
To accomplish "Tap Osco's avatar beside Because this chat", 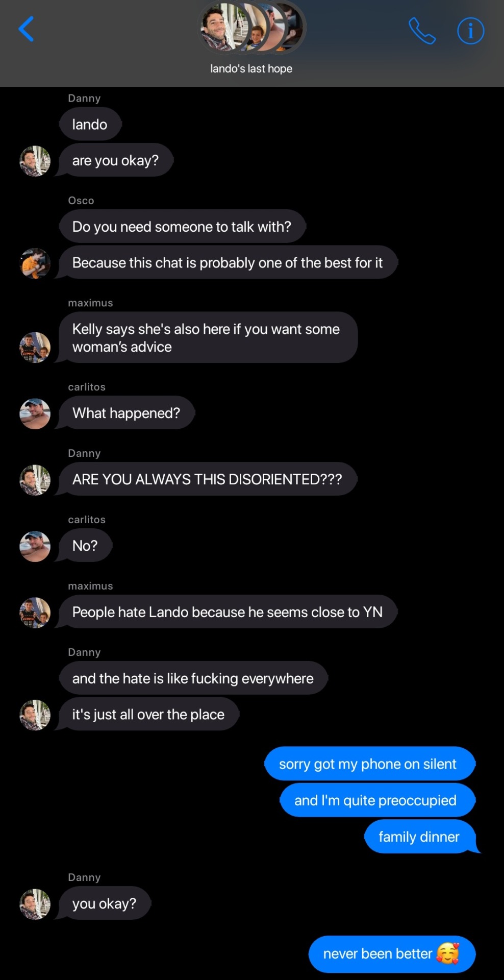I will 35,263.
